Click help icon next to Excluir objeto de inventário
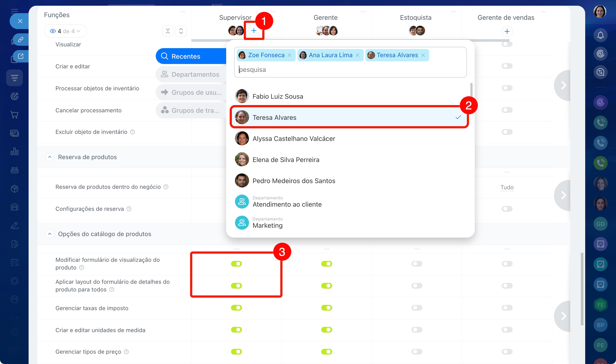Viewport: 616px width, 364px height. pos(132,132)
